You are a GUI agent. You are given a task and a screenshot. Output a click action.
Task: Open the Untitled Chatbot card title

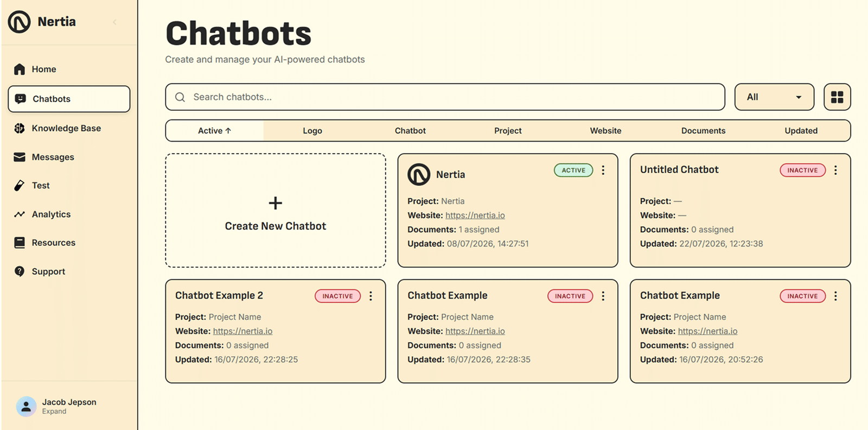pyautogui.click(x=679, y=170)
